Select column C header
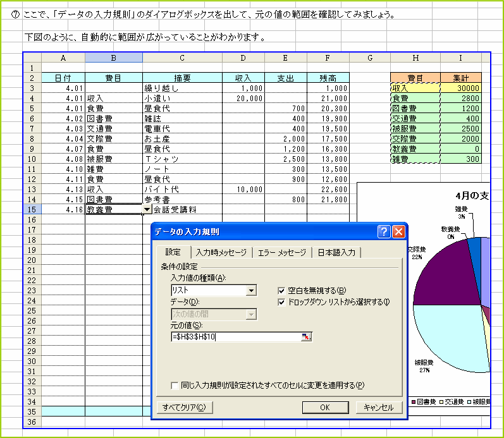Viewport: 504px width, 438px height. [182, 58]
